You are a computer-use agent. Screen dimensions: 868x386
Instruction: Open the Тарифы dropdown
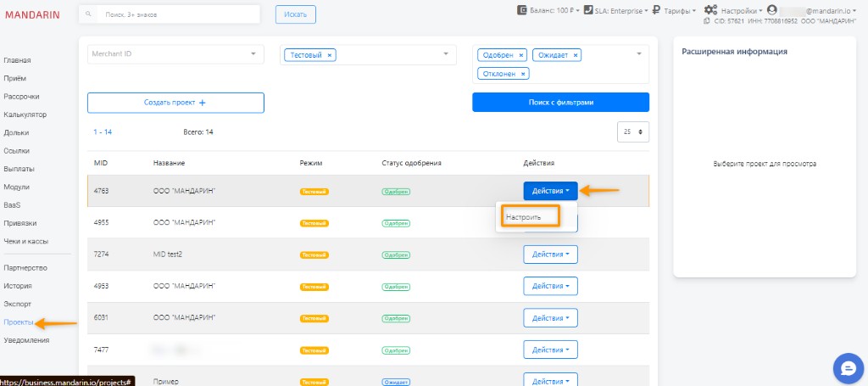click(680, 10)
